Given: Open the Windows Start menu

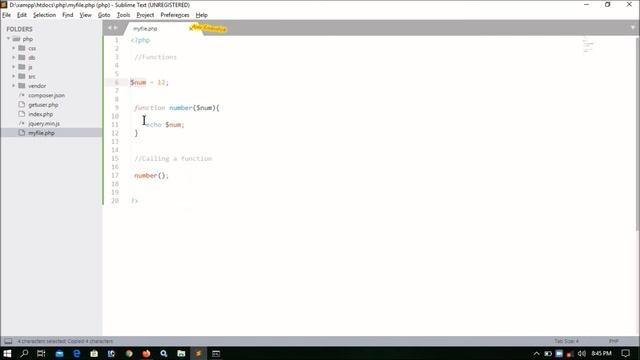Looking at the screenshot, I should (x=7, y=353).
